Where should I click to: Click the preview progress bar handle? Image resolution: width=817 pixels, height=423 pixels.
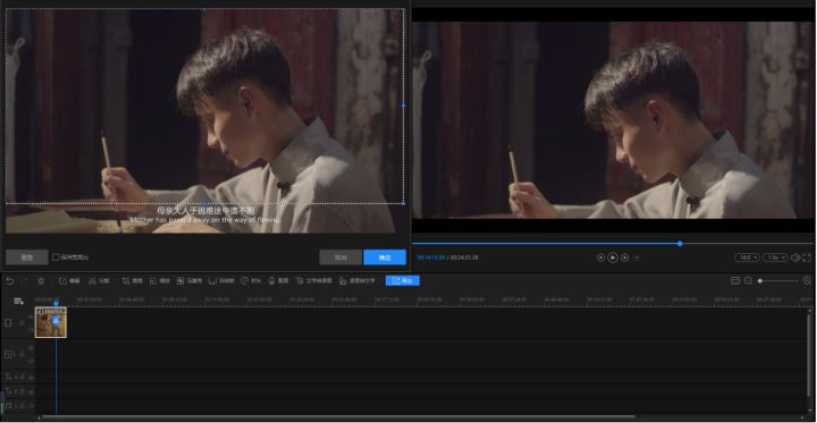point(680,243)
